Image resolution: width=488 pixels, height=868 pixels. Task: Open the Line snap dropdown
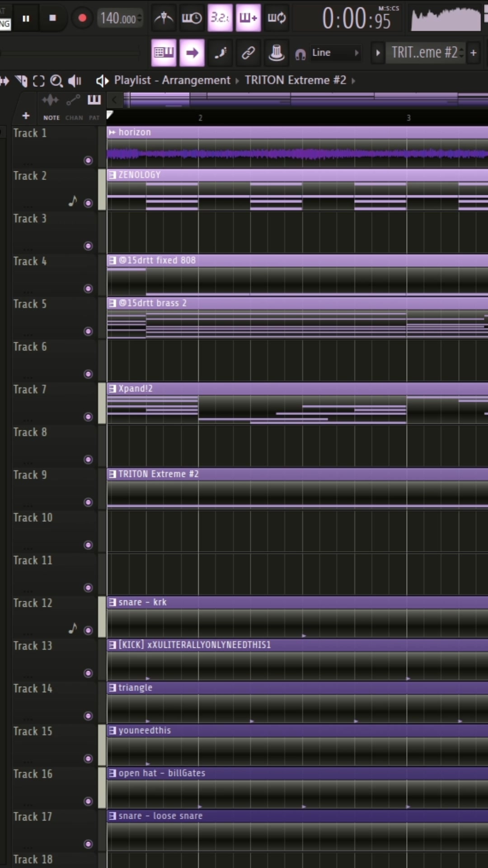point(335,53)
